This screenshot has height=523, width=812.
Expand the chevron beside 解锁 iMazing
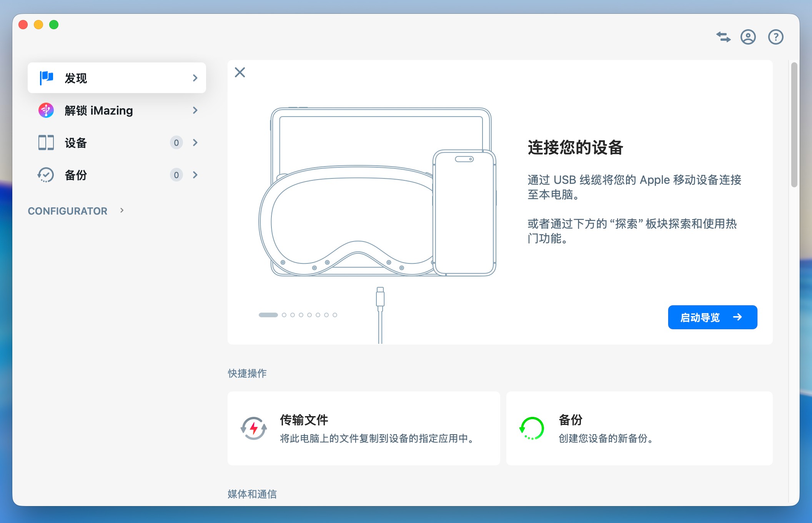(195, 110)
